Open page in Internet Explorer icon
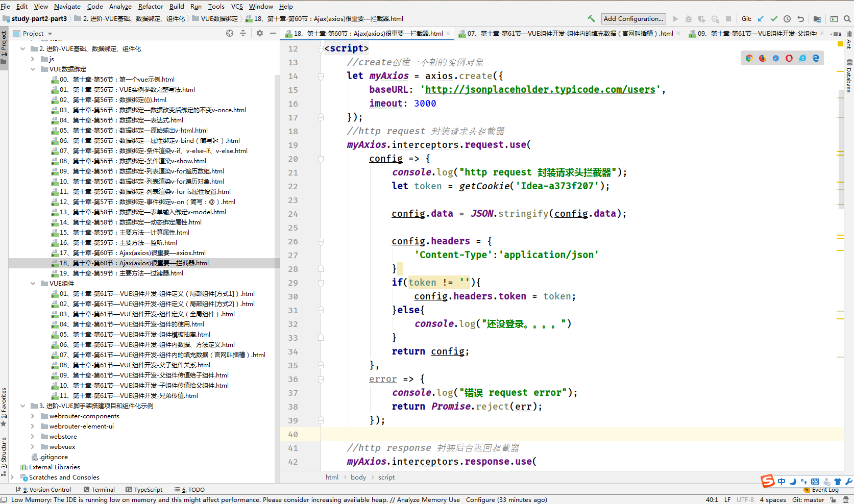Screen dimensions: 854x504 802,58
